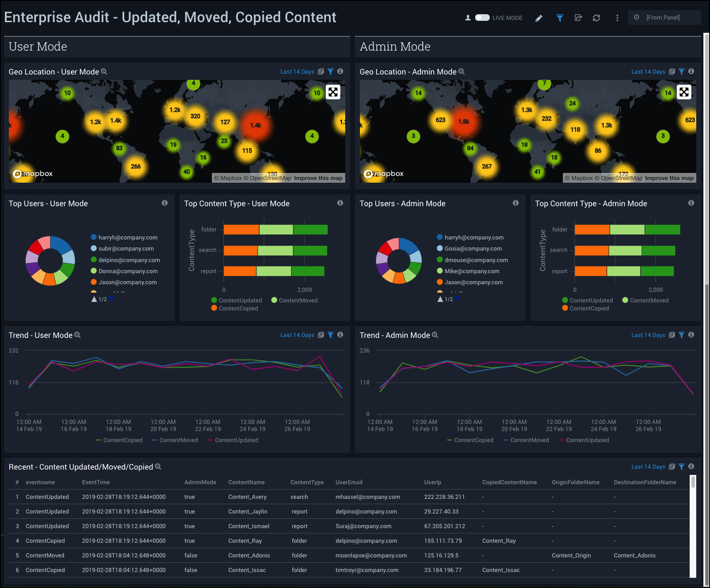Open dashboard filters with top funnel icon

click(560, 18)
